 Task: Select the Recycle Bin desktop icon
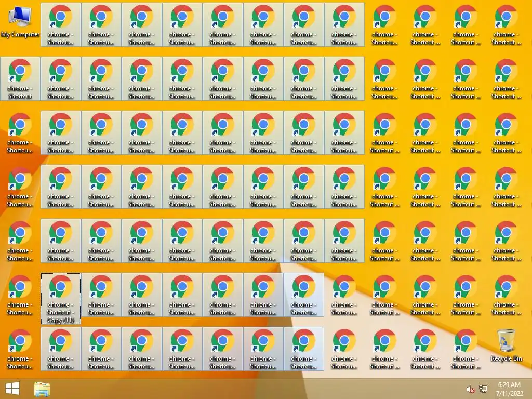506,346
